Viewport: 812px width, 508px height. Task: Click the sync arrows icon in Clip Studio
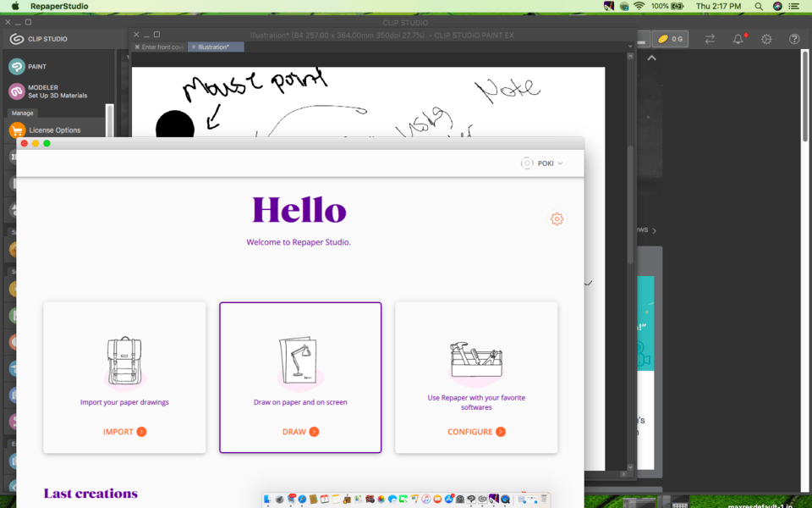[709, 38]
